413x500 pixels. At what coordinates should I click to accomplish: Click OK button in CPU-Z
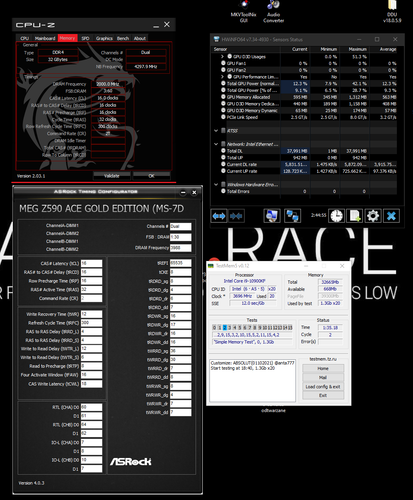151,176
